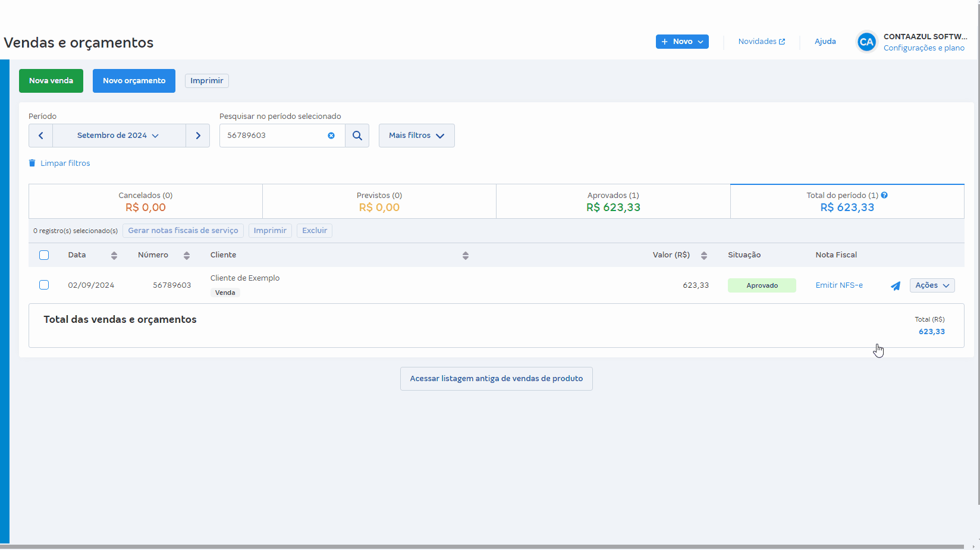The image size is (980, 550).
Task: Click the Nova venda button
Action: pyautogui.click(x=51, y=81)
